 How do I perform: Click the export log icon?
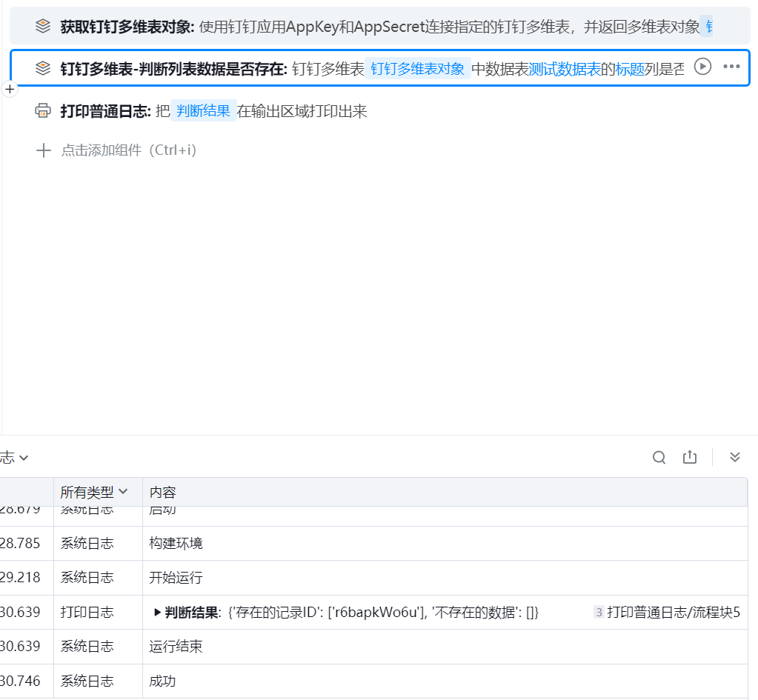(690, 457)
